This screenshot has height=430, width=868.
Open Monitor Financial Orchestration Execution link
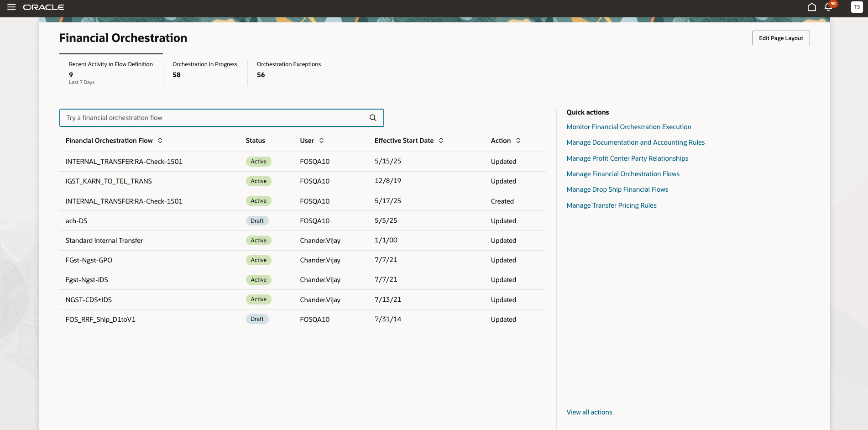coord(628,127)
